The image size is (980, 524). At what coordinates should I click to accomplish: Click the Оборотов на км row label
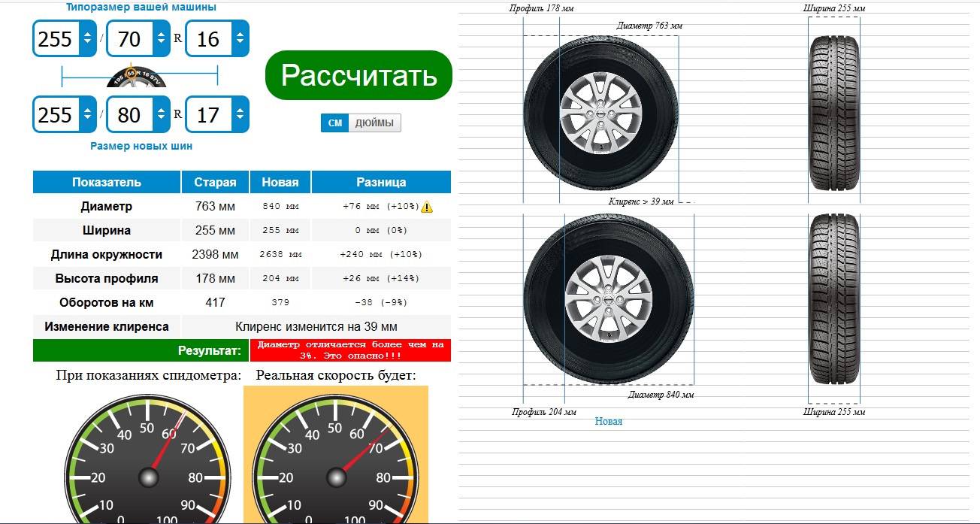(x=107, y=302)
